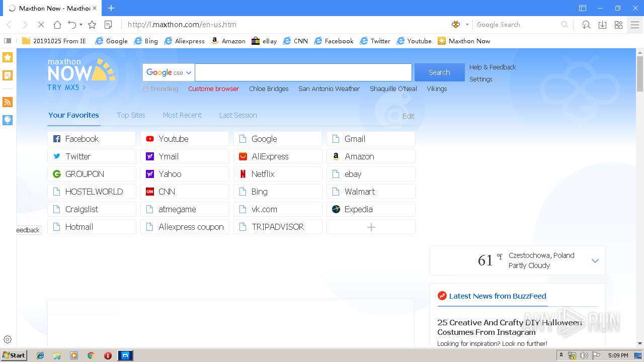Image resolution: width=644 pixels, height=362 pixels.
Task: Click Edit favorites link
Action: pos(409,116)
